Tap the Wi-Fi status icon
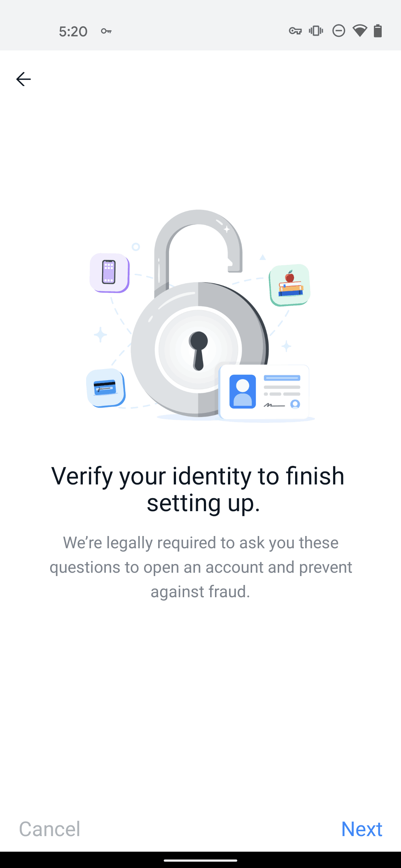This screenshot has width=401, height=868. coord(359,31)
